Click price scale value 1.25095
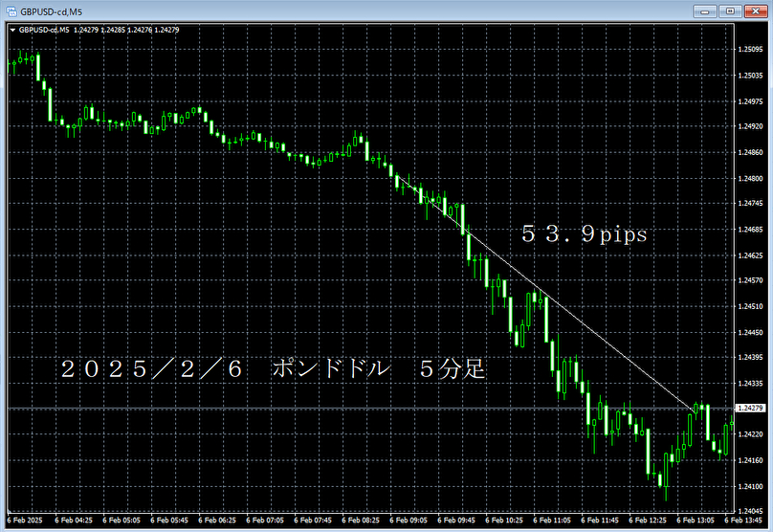The image size is (773, 532). pos(750,50)
